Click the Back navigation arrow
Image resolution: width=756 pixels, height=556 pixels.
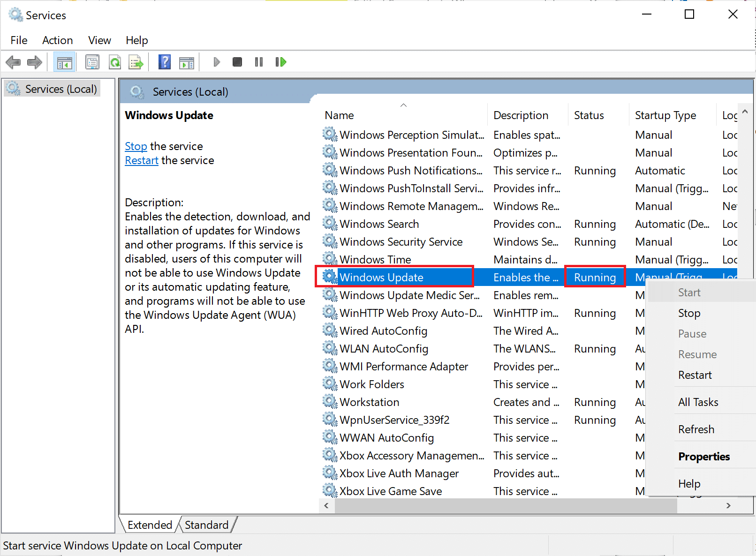pyautogui.click(x=13, y=61)
